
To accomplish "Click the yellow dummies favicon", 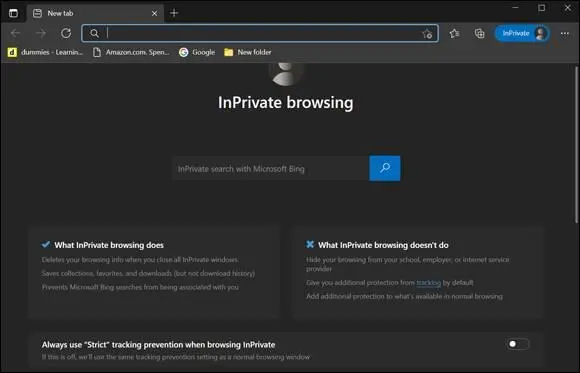I will point(12,52).
